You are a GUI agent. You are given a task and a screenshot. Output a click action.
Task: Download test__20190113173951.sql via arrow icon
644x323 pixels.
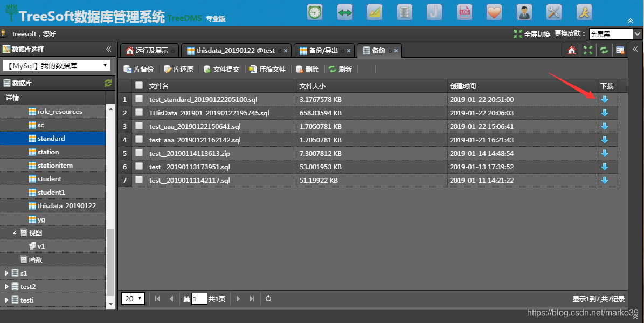pyautogui.click(x=605, y=167)
